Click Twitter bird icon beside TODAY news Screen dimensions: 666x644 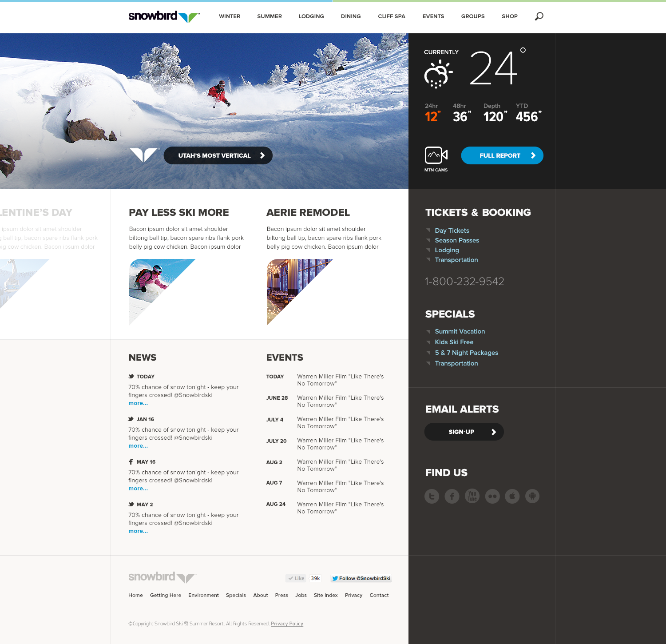coord(131,376)
